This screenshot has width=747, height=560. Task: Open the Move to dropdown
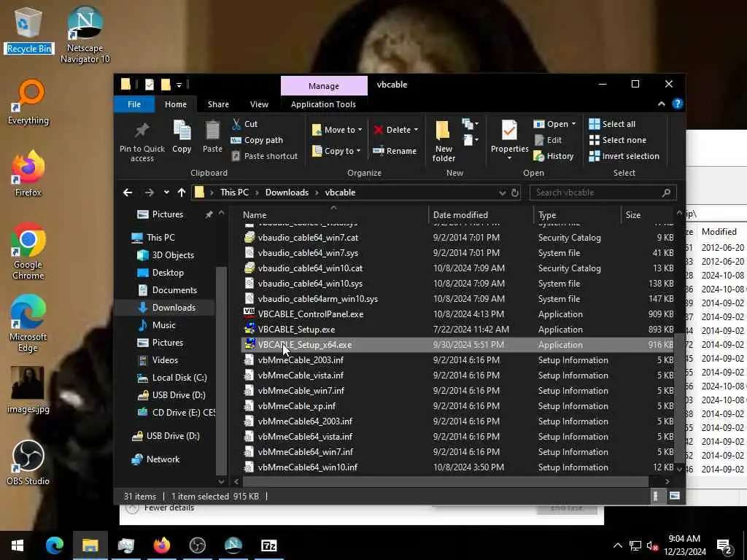[x=337, y=130]
